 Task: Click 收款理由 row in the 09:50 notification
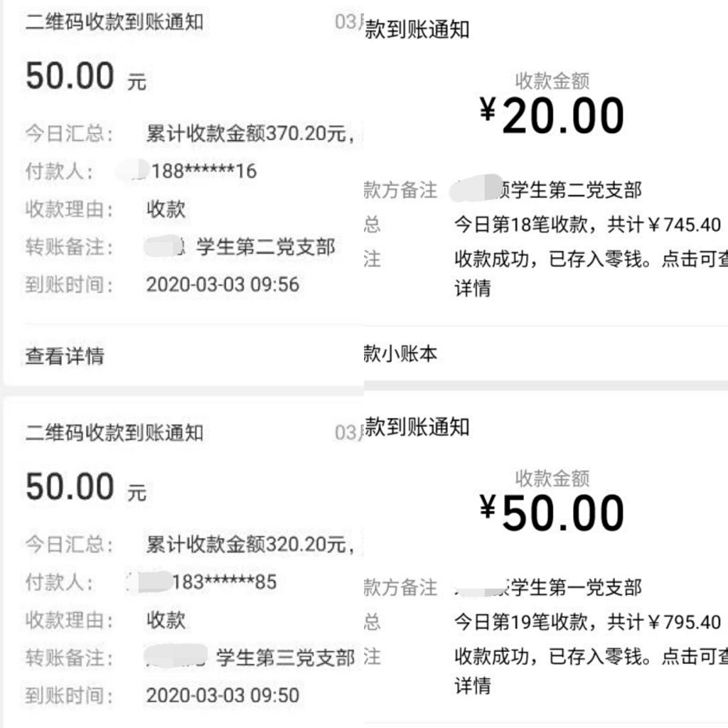[x=166, y=620]
